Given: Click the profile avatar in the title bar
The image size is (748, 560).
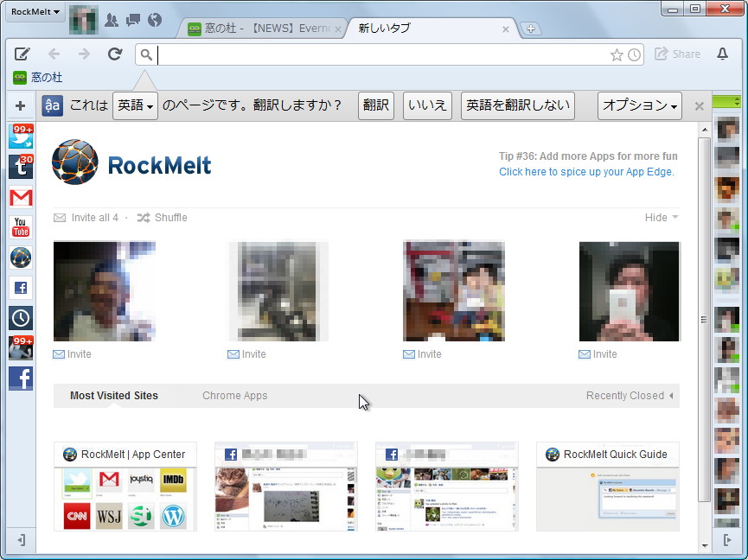Looking at the screenshot, I should pos(84,20).
